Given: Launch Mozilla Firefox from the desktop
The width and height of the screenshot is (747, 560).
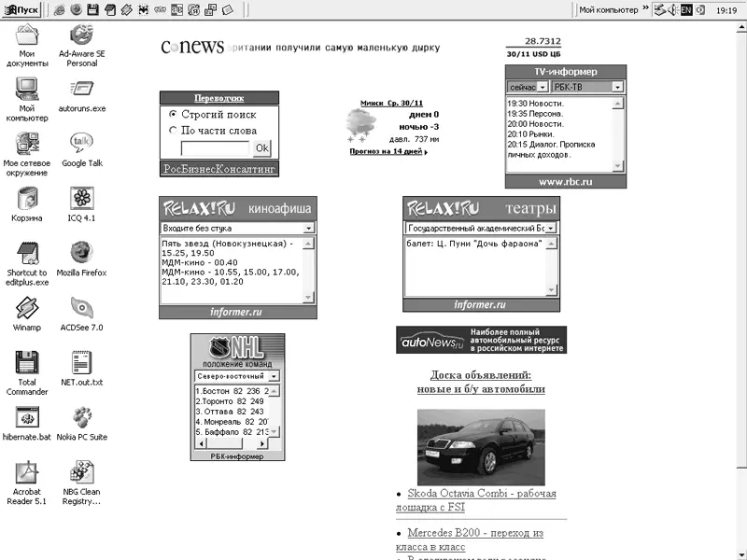Looking at the screenshot, I should pyautogui.click(x=81, y=253).
